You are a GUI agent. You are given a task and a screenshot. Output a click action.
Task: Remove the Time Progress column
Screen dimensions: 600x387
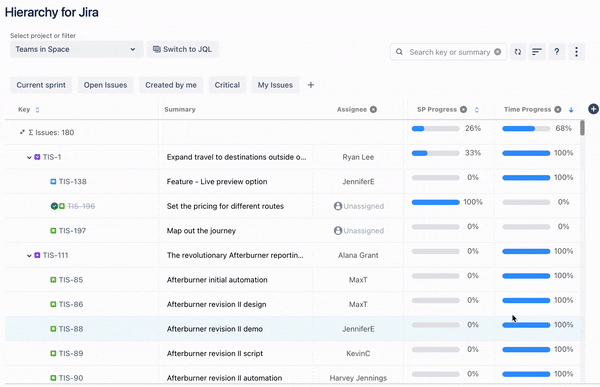click(558, 109)
